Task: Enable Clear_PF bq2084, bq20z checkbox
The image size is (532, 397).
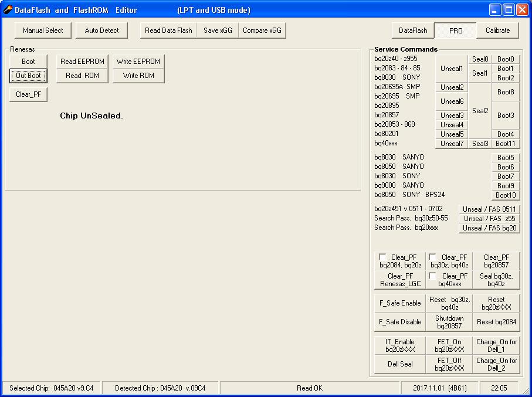Action: pos(382,257)
